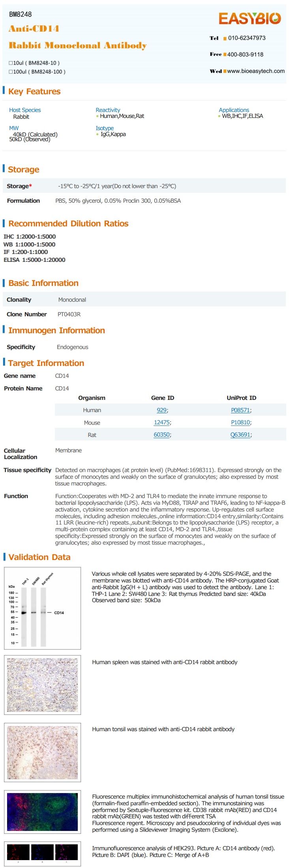The height and width of the screenshot is (868, 289).
Task: Open human Gene ID 929 link
Action: click(161, 410)
